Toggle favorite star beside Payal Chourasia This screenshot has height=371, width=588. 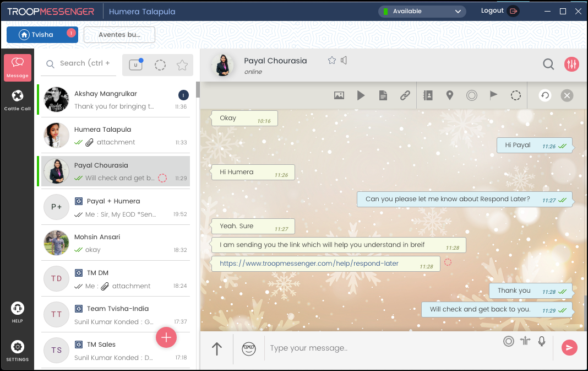pyautogui.click(x=332, y=61)
